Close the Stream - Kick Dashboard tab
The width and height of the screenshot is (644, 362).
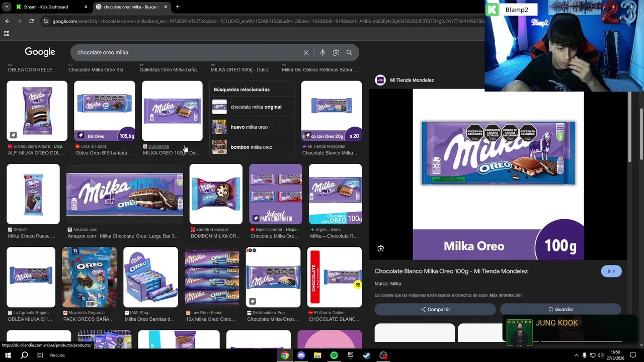[86, 7]
